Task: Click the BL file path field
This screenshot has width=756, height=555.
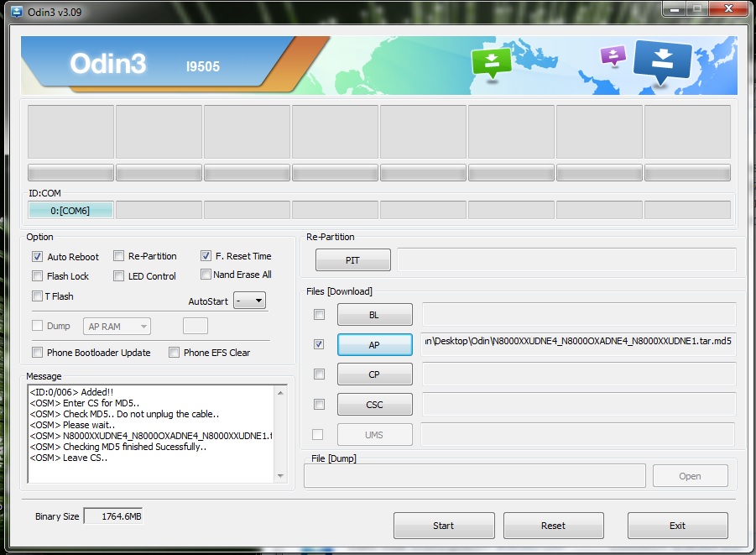Action: [x=579, y=315]
